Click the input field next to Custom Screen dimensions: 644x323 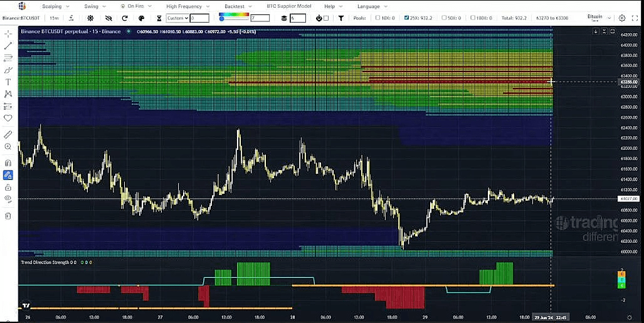(199, 18)
